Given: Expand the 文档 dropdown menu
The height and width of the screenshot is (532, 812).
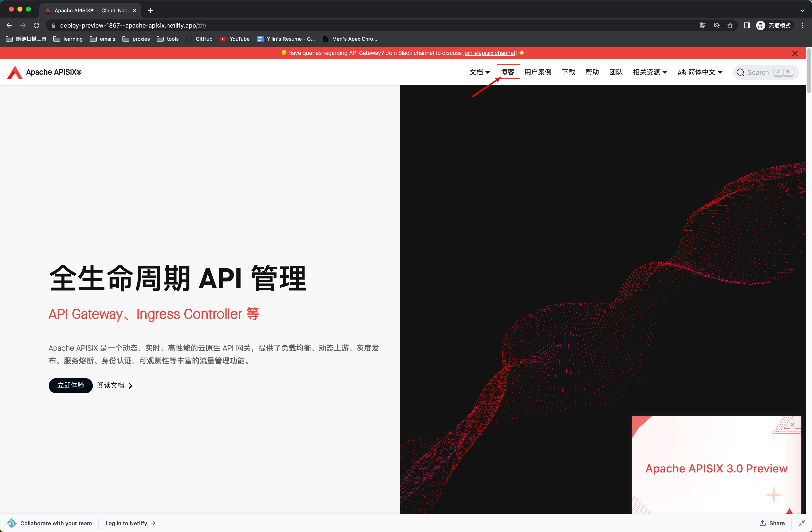Looking at the screenshot, I should (479, 72).
